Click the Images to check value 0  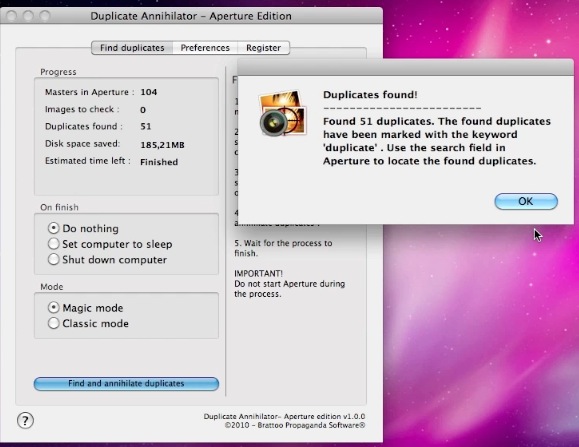[x=143, y=110]
